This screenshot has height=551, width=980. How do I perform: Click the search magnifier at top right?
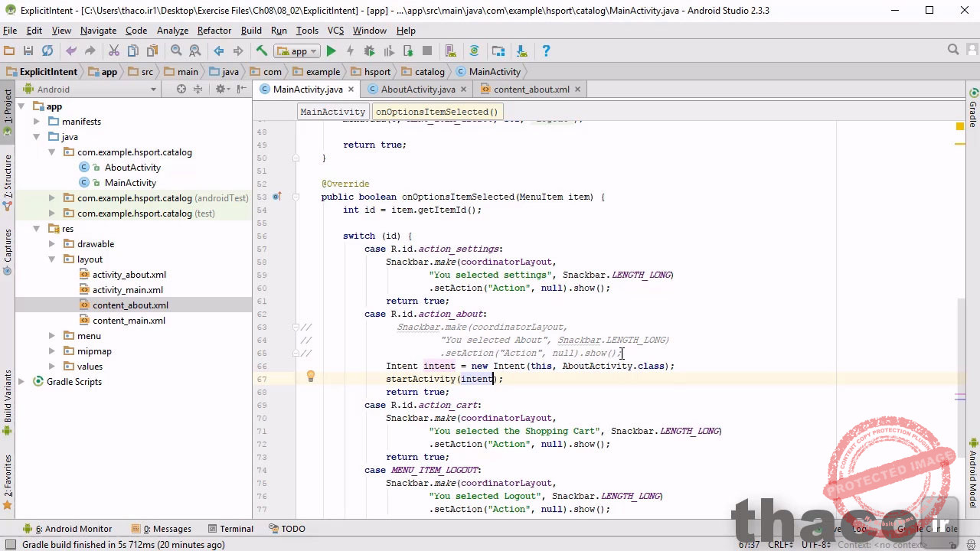pyautogui.click(x=953, y=50)
